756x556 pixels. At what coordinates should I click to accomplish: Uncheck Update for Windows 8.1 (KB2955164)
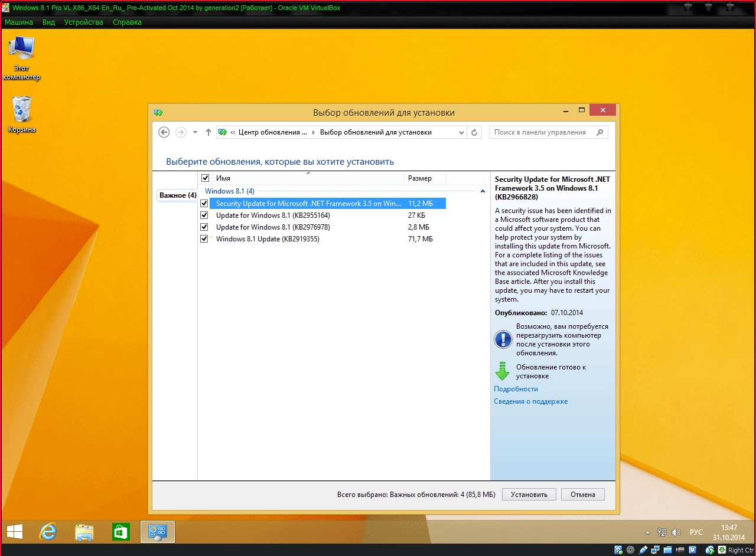pyautogui.click(x=204, y=215)
